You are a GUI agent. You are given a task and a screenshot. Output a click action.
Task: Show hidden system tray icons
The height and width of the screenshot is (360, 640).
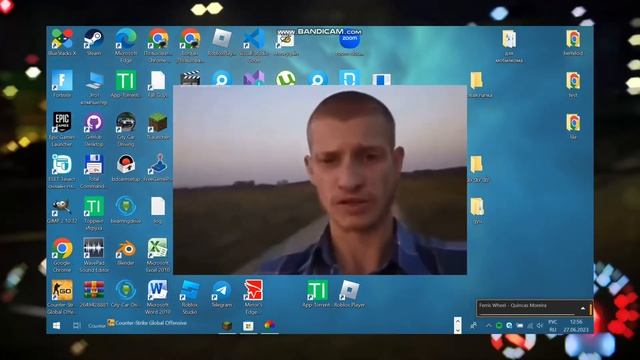(x=488, y=325)
